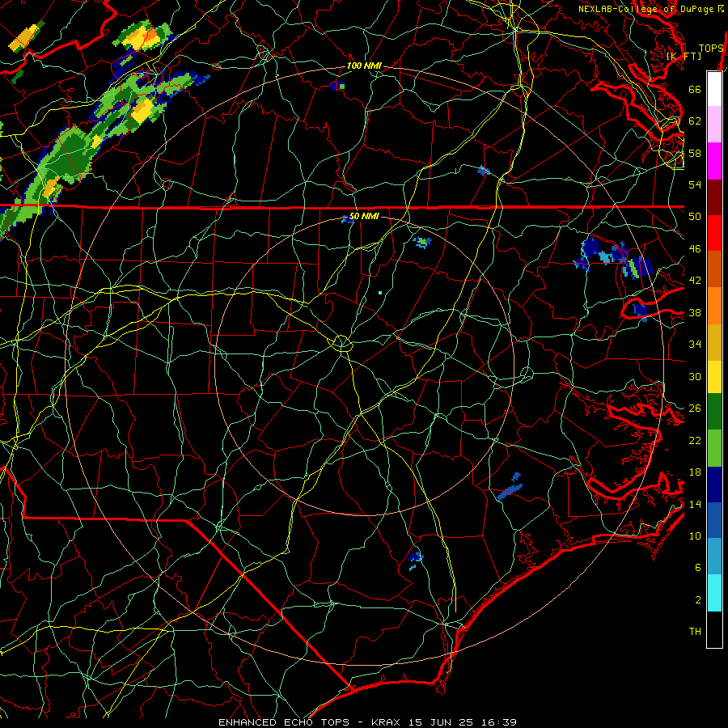Click the TOPS legend title
The image size is (728, 728).
[711, 49]
